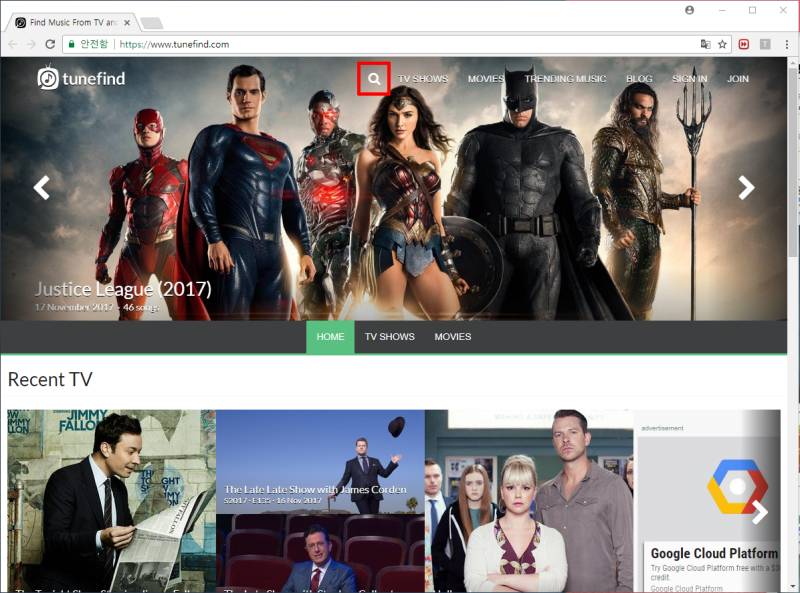Open Justice League (2017) title
Image resolution: width=800 pixels, height=593 pixels.
pos(123,289)
